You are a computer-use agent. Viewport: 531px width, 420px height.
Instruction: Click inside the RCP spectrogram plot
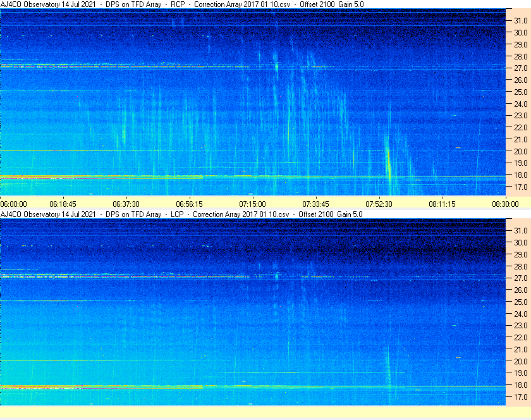(x=253, y=102)
